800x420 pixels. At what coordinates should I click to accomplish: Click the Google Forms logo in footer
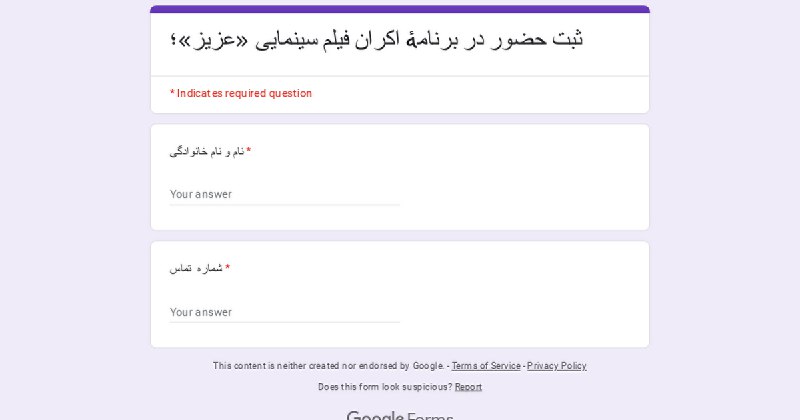(399, 415)
